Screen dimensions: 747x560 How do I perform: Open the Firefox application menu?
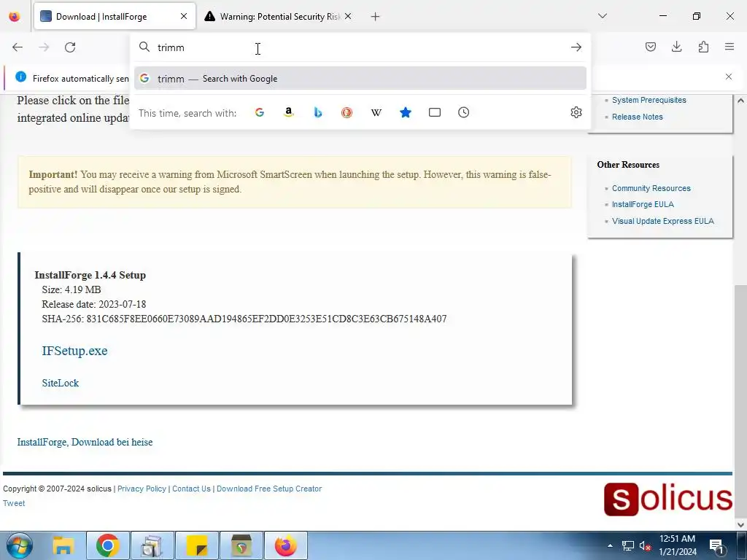(x=729, y=47)
